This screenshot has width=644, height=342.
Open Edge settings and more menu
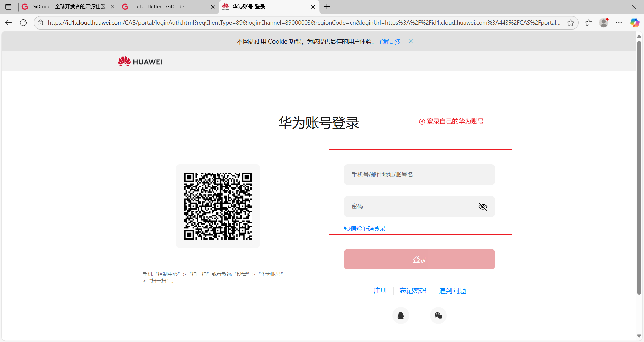pos(619,23)
